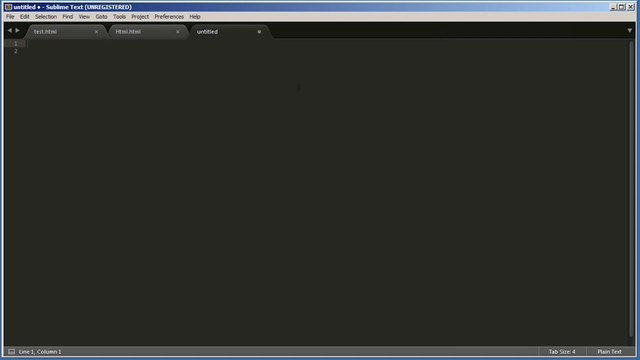Click the unsaved dot on untitled tab
The width and height of the screenshot is (640, 360).
click(x=259, y=31)
